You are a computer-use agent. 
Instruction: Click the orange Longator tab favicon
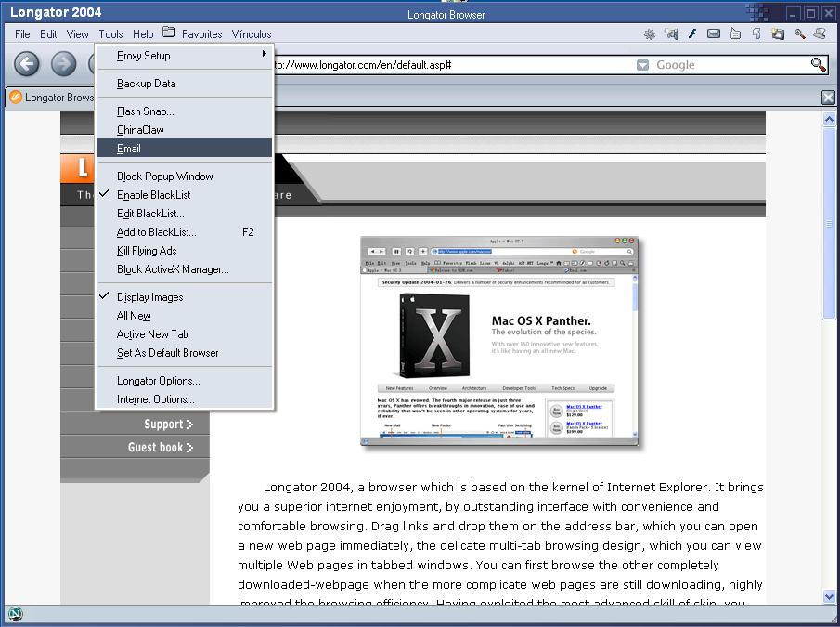click(x=16, y=97)
